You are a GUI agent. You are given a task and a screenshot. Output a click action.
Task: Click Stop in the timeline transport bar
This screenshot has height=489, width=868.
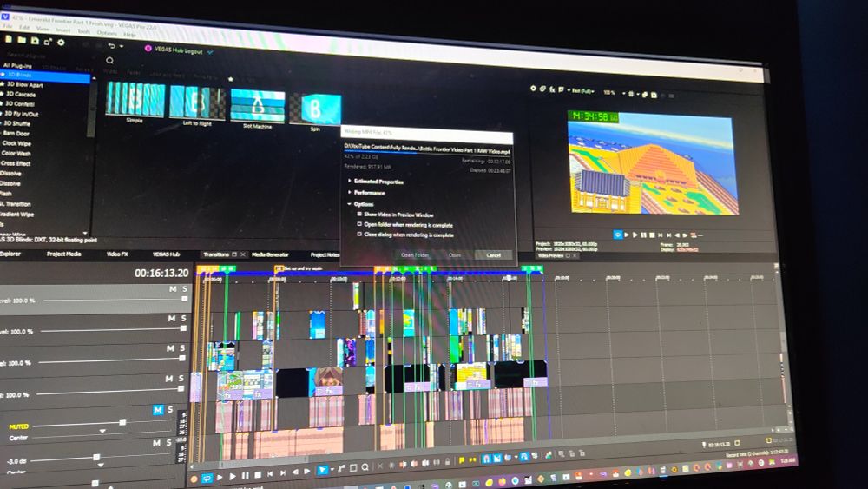pyautogui.click(x=258, y=475)
